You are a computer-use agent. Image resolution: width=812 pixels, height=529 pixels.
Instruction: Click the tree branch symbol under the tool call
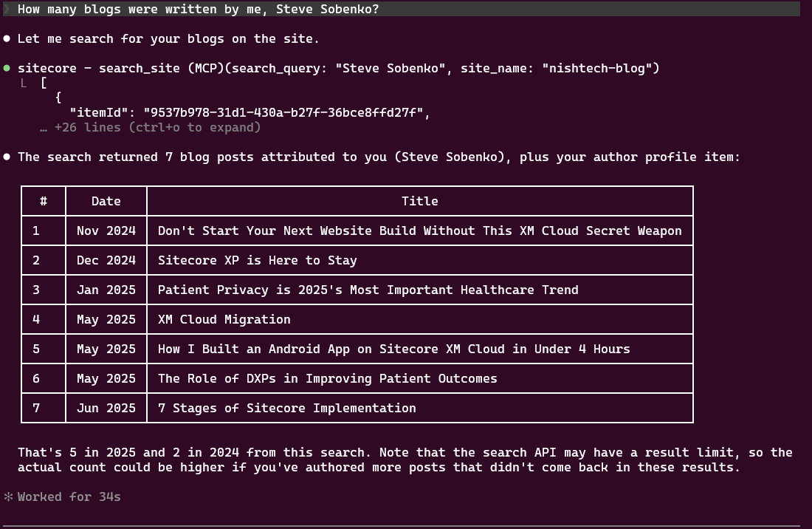pos(25,83)
